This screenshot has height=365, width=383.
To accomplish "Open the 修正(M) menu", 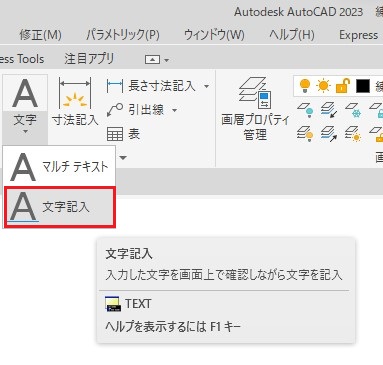I will [40, 35].
